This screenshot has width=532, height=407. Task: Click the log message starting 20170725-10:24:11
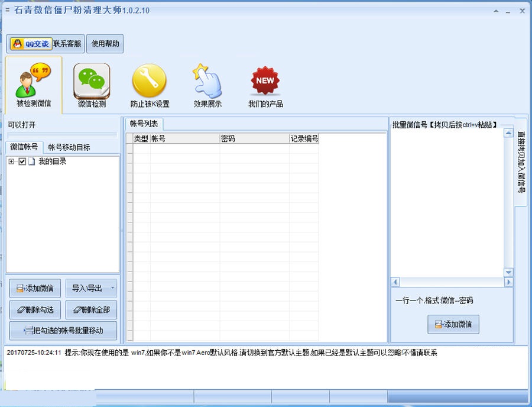coord(222,353)
